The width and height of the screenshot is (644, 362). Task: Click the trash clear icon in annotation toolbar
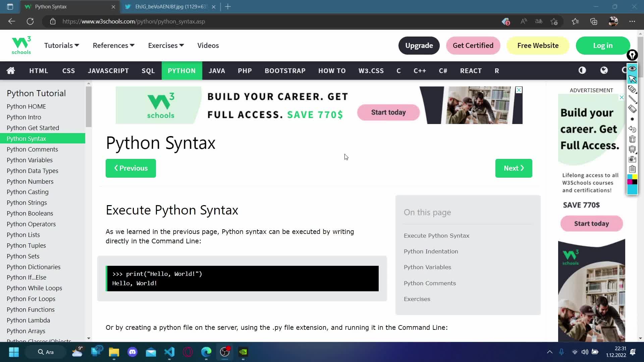(632, 139)
